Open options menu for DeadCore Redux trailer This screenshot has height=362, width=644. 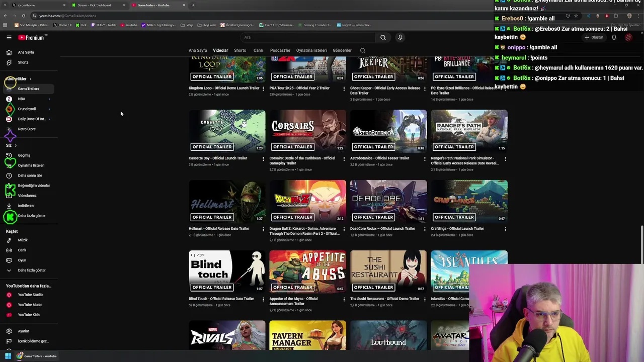[425, 229]
